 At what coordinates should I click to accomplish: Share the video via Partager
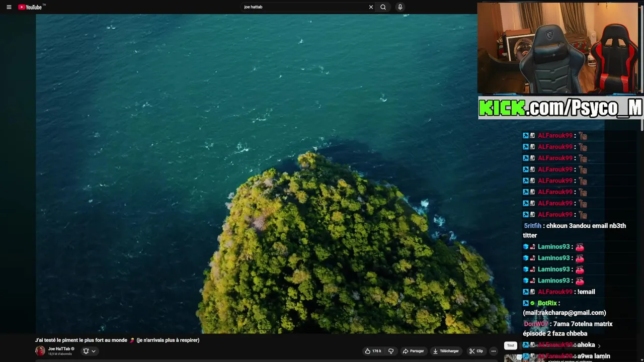(x=414, y=351)
